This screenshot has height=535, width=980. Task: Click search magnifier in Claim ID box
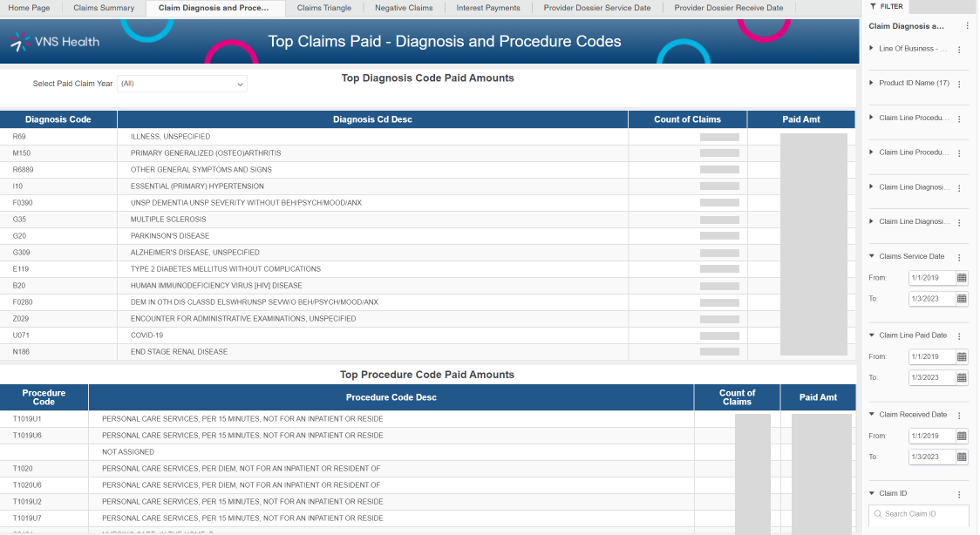tap(877, 514)
